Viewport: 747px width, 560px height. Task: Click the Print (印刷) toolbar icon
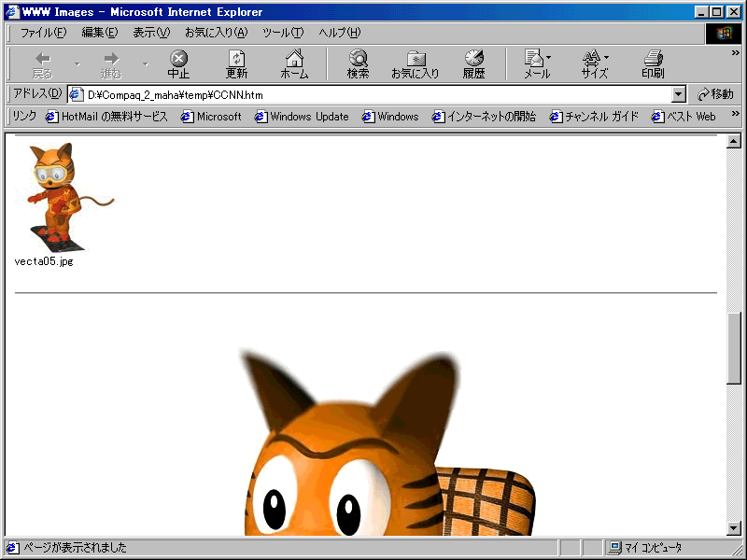(x=653, y=64)
